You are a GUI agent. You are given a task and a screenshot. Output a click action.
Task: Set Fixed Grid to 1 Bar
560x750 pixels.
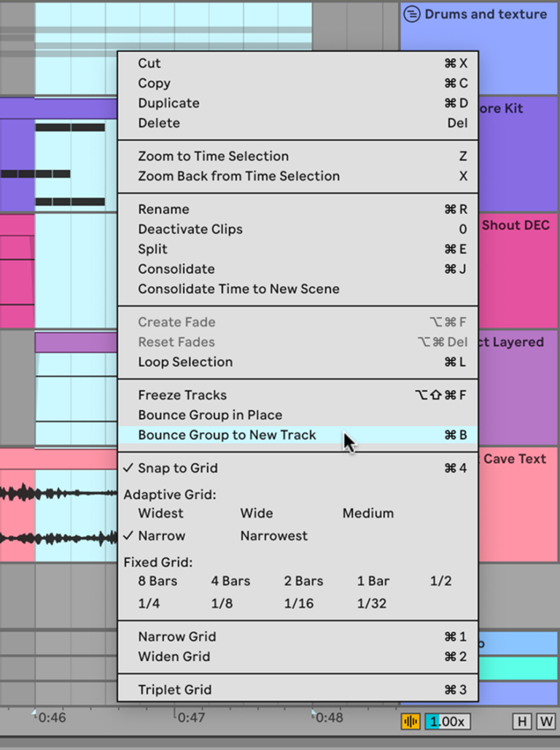pyautogui.click(x=373, y=581)
